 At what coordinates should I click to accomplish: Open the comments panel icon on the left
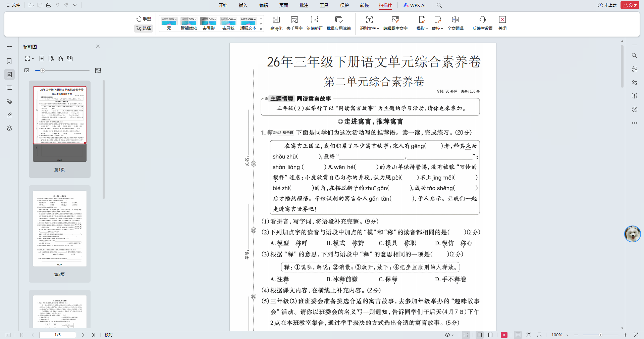[9, 88]
